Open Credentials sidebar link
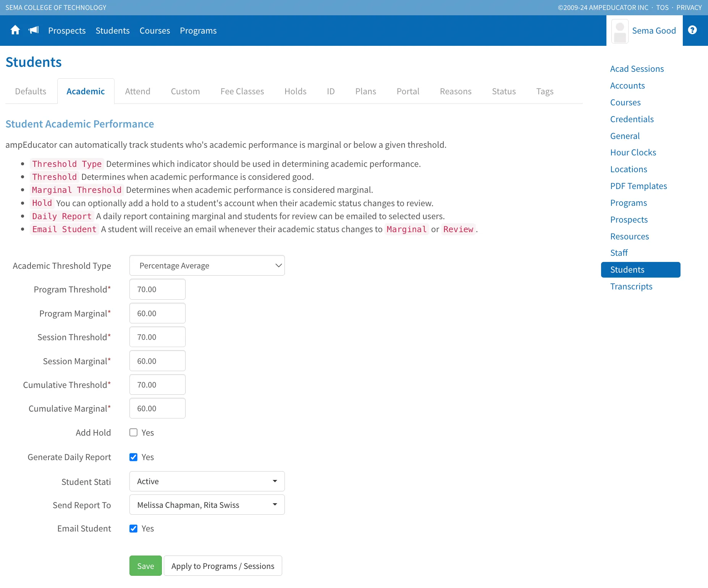This screenshot has width=708, height=588. (x=632, y=119)
